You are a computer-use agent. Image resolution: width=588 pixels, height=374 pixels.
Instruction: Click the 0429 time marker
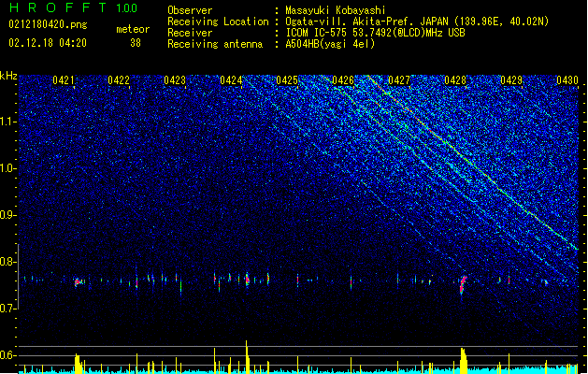click(511, 80)
